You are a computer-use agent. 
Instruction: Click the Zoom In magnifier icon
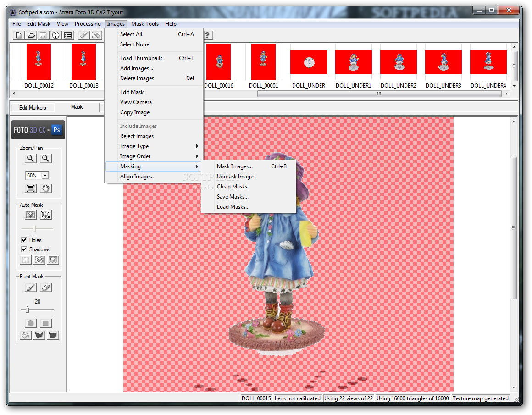point(31,159)
